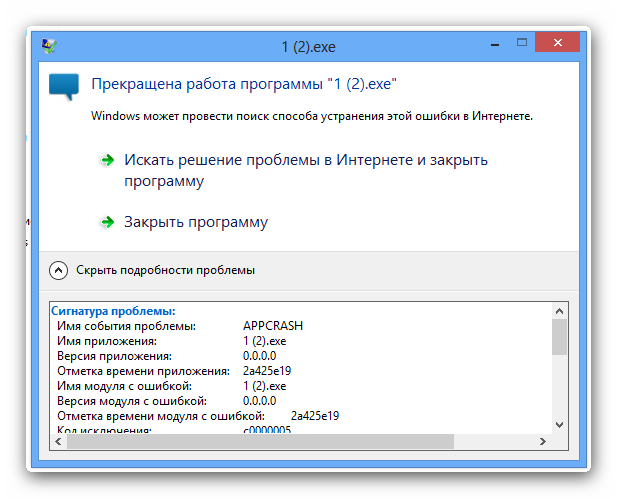Choose Закрыть программу option

tap(196, 222)
